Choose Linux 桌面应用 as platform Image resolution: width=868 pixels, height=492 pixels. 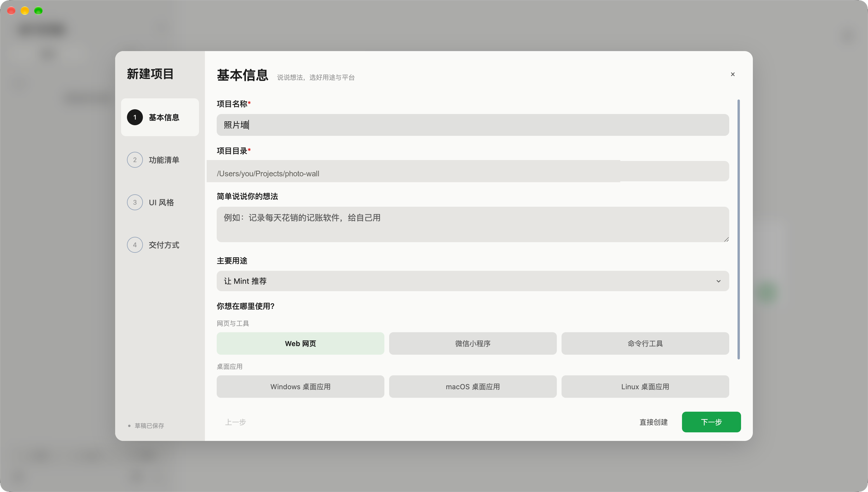click(x=645, y=387)
